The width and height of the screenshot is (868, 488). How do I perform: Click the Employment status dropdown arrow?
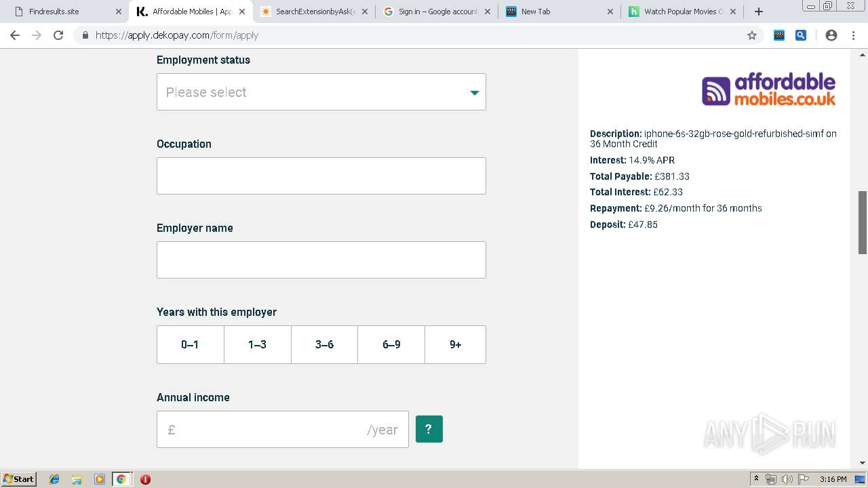tap(475, 93)
